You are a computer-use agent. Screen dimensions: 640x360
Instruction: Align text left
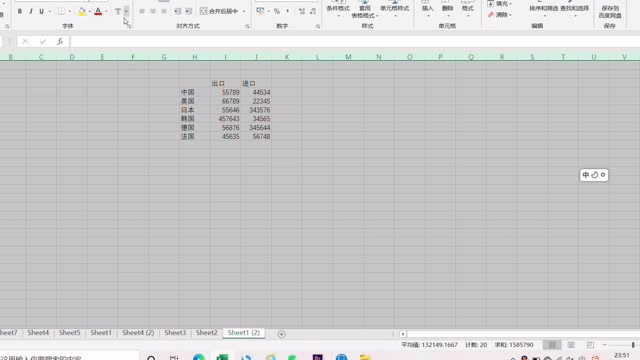(142, 11)
